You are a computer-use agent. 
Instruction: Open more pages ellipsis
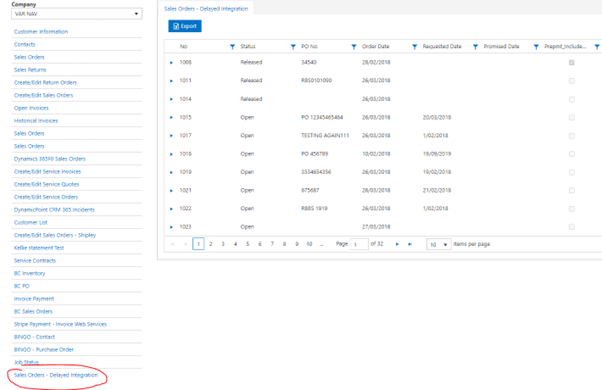pyautogui.click(x=321, y=244)
